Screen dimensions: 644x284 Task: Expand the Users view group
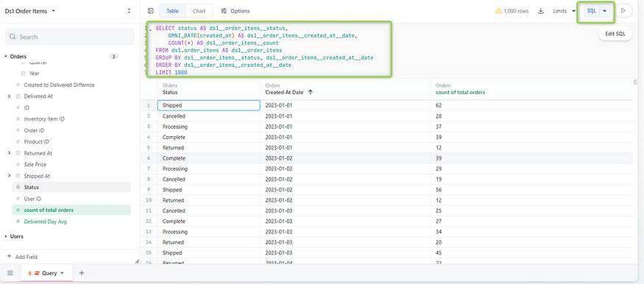click(x=6, y=236)
